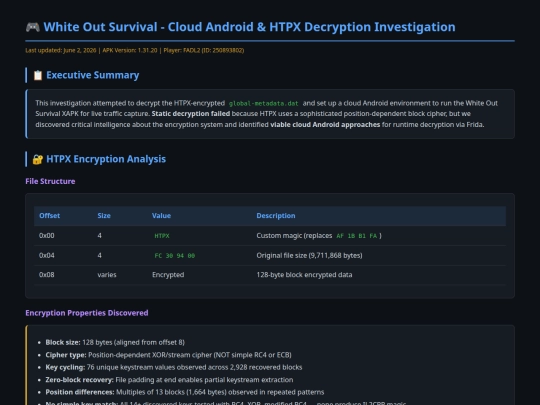Click the 'Cipher type:' bullet item

click(168, 355)
